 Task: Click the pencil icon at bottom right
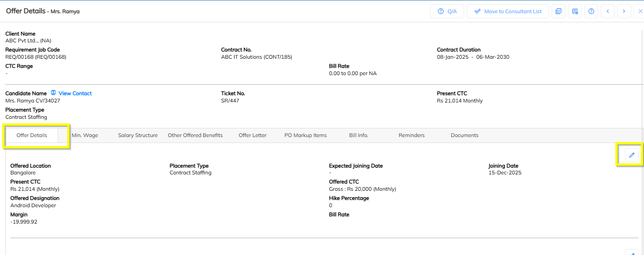632,253
